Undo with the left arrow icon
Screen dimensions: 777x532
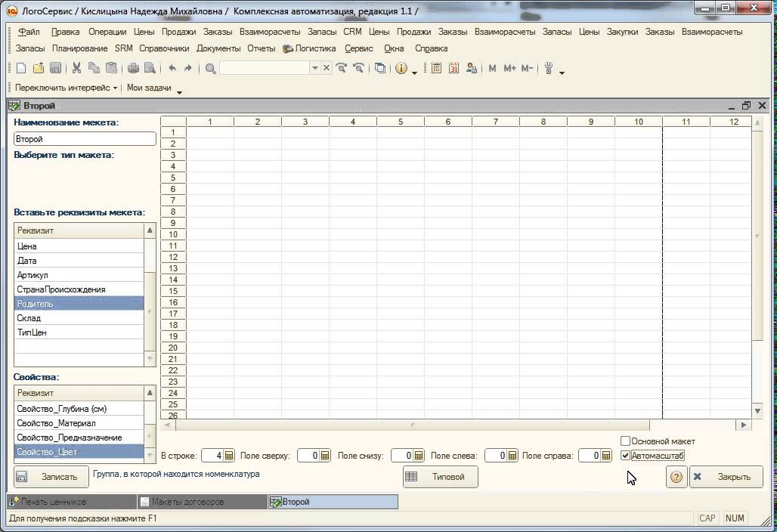pyautogui.click(x=172, y=68)
